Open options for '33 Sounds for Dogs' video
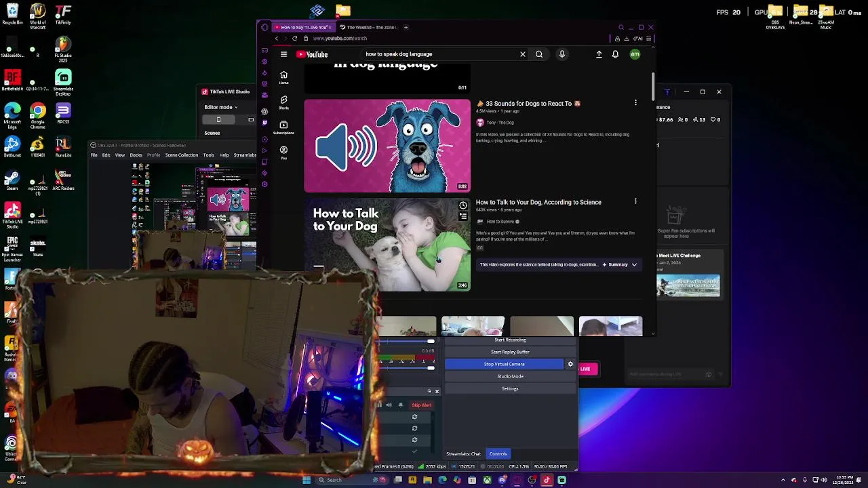This screenshot has height=488, width=868. coord(635,103)
